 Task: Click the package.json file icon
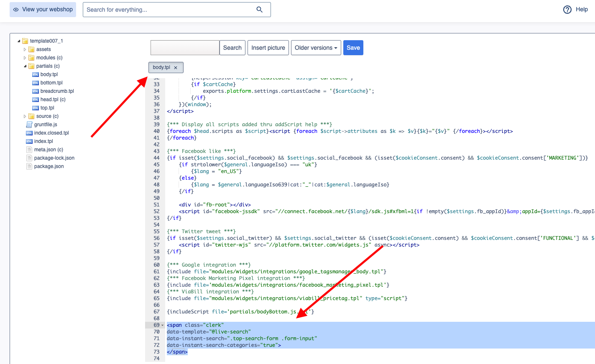point(29,166)
